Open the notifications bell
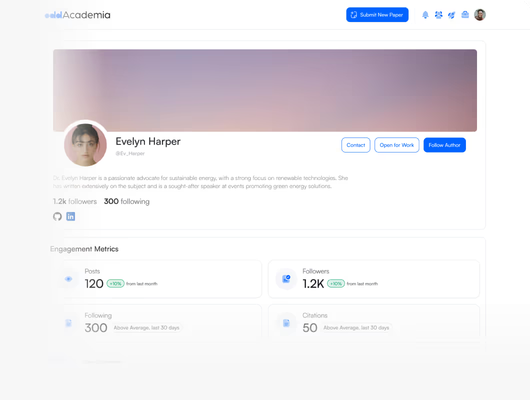This screenshot has height=400, width=530. (425, 15)
